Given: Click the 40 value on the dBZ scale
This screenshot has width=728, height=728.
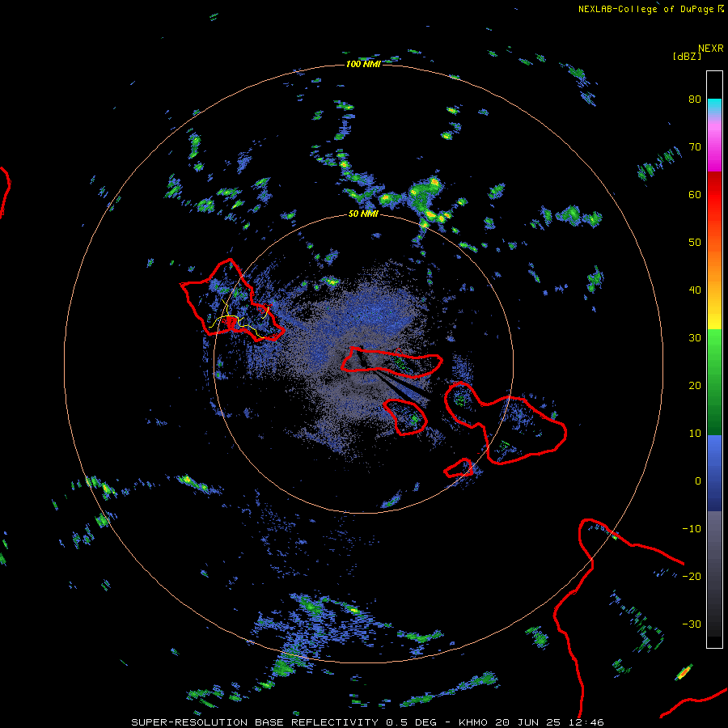Looking at the screenshot, I should 695,290.
